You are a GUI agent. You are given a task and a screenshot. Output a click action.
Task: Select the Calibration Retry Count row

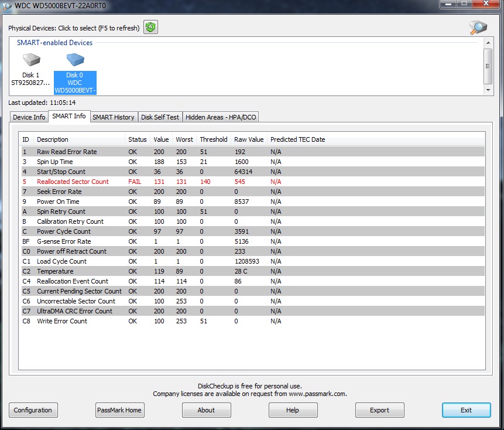coord(253,221)
